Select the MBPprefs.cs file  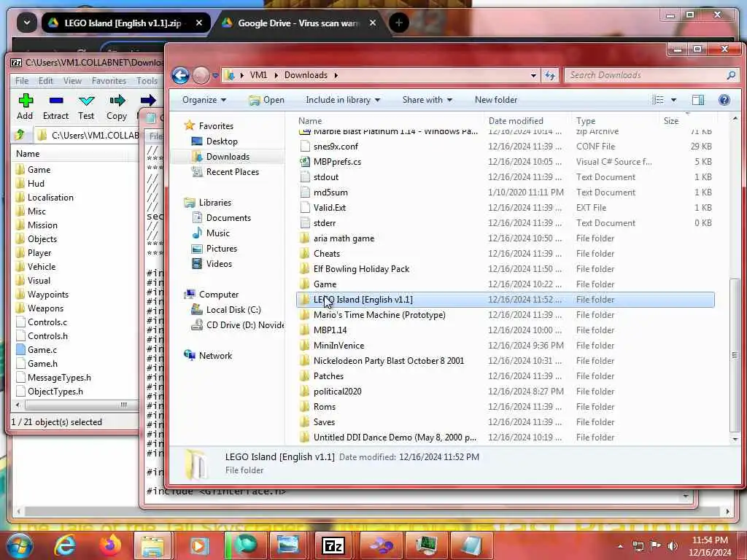coord(337,161)
